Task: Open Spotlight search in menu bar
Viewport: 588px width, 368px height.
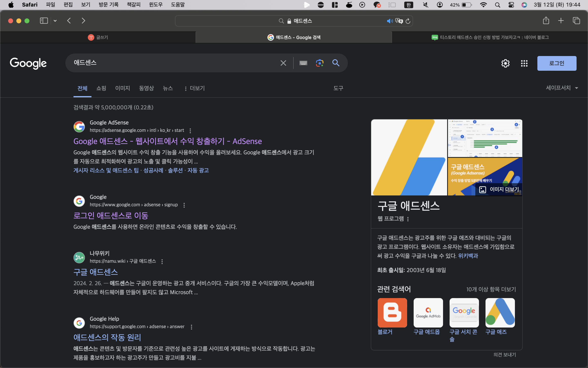Action: pyautogui.click(x=497, y=5)
